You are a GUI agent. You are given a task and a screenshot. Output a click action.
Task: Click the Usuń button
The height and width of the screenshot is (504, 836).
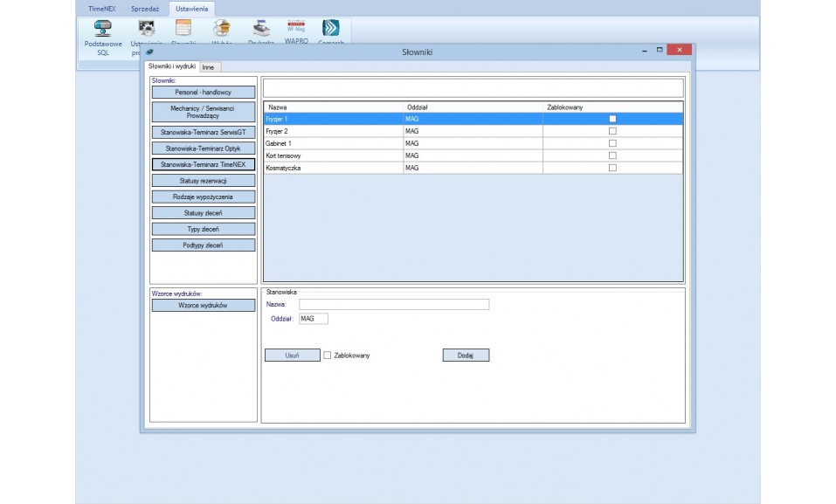pyautogui.click(x=292, y=356)
